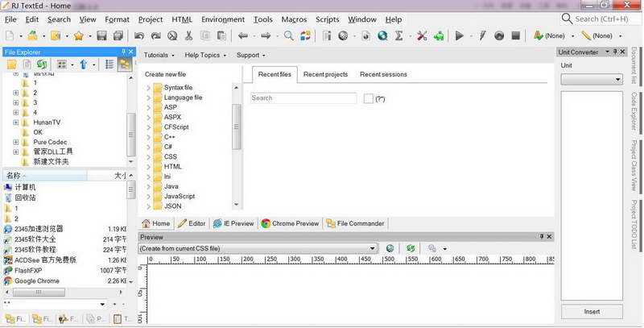The image size is (644, 328).
Task: Click the blue globe browser icon in main toolbar
Action: 382,35
